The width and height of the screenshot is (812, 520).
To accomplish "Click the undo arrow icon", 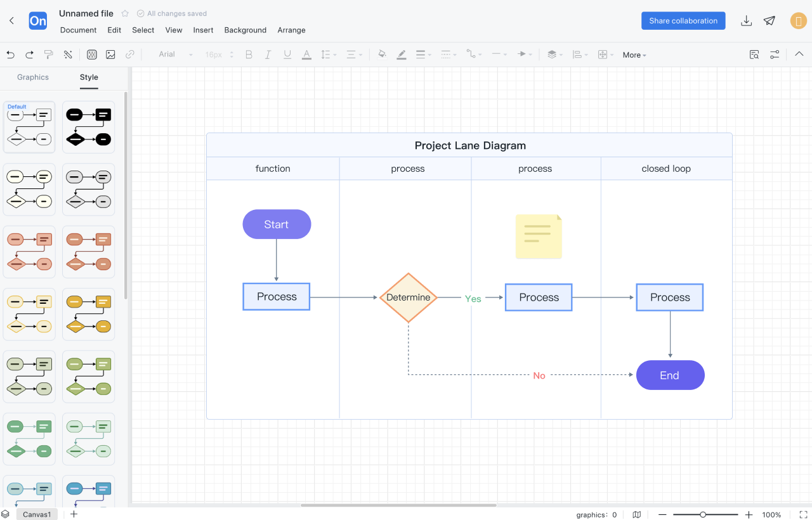I will pos(10,55).
